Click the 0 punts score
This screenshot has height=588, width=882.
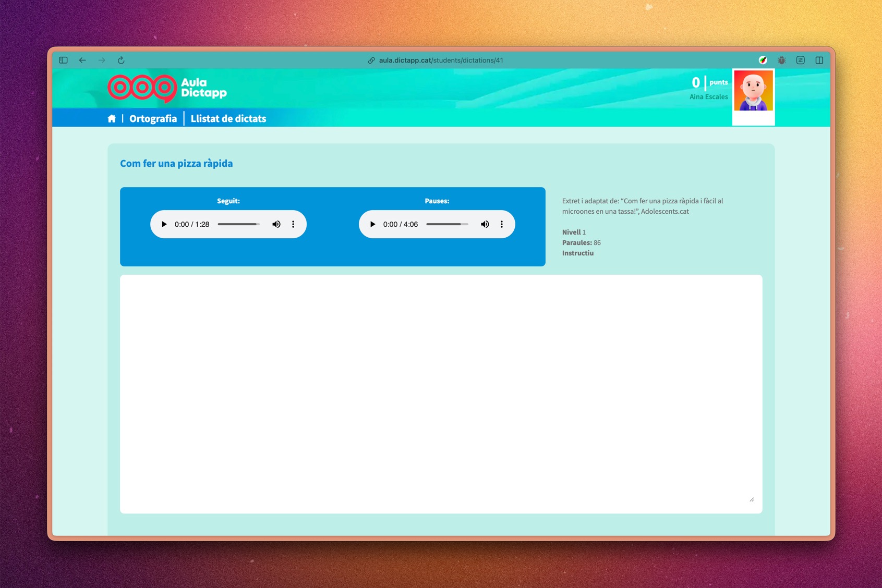(x=709, y=82)
